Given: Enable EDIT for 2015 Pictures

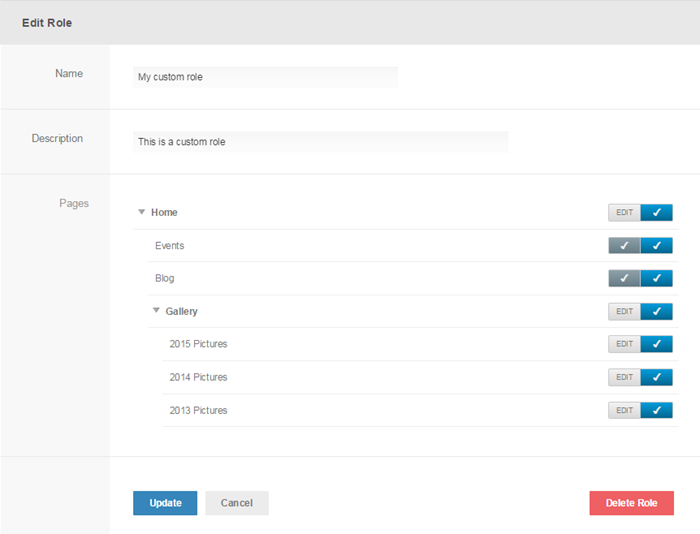Looking at the screenshot, I should 624,344.
